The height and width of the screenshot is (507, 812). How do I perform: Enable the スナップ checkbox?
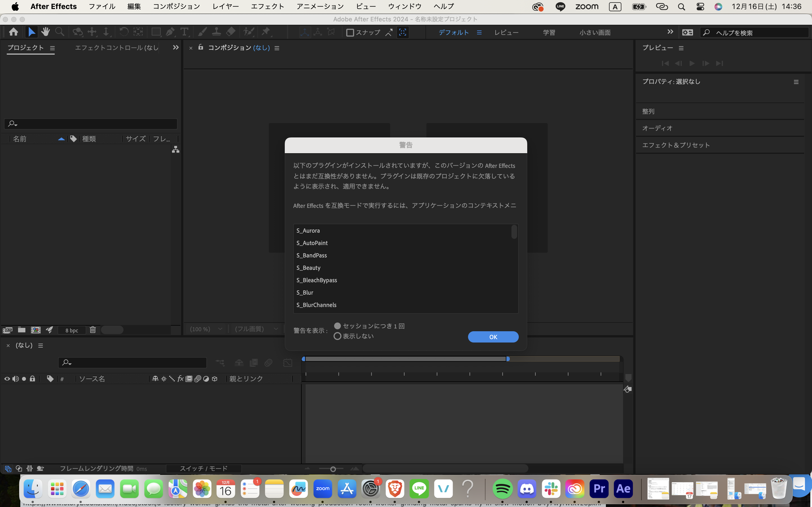click(x=351, y=32)
